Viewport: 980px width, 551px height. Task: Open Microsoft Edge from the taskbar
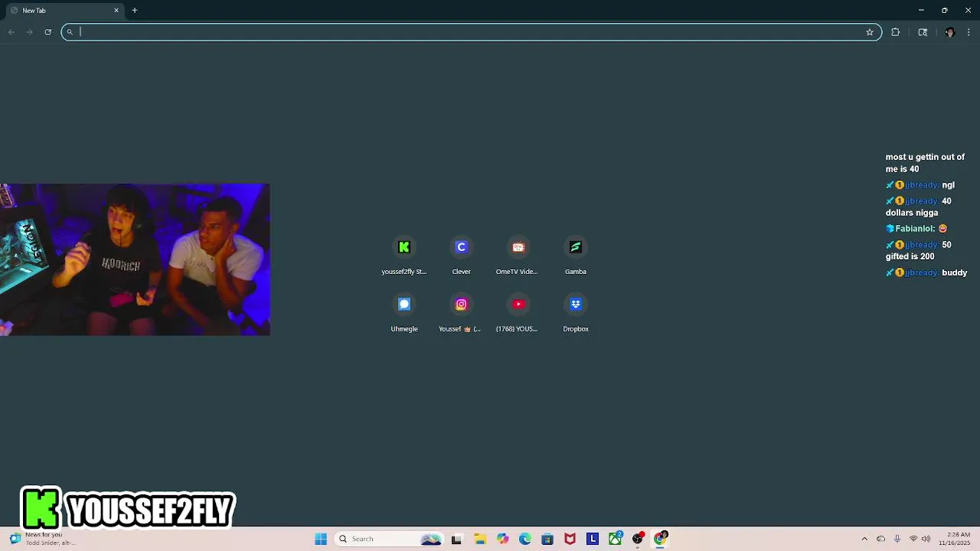tap(525, 539)
